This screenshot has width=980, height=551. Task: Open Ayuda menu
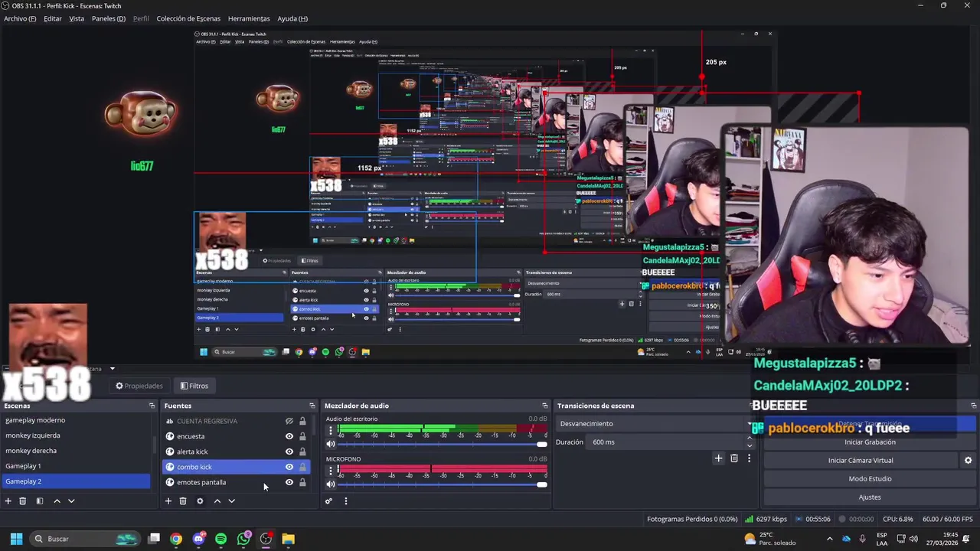(292, 18)
